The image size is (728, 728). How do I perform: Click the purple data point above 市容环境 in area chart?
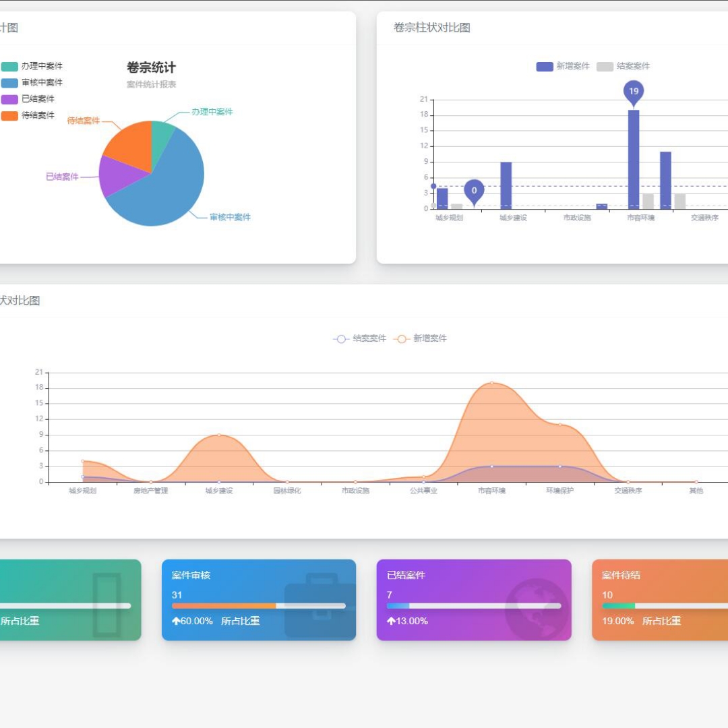pos(491,466)
